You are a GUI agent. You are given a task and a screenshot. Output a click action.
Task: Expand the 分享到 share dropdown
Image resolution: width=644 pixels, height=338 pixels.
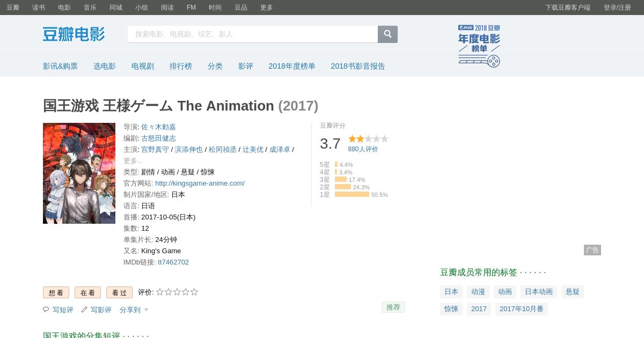click(134, 310)
